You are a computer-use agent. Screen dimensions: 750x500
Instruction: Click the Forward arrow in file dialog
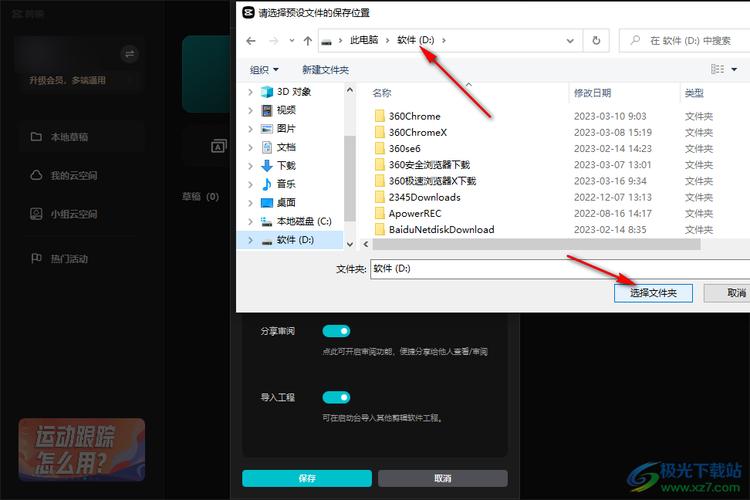point(274,41)
